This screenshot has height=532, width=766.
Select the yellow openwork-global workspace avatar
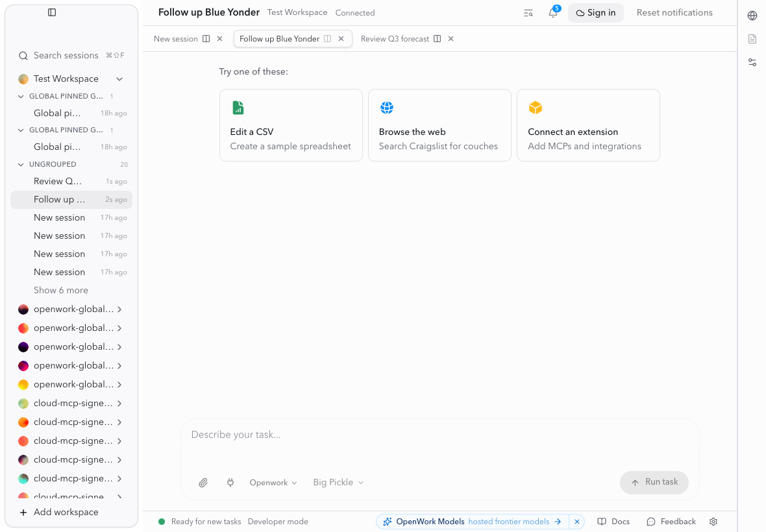coord(23,385)
